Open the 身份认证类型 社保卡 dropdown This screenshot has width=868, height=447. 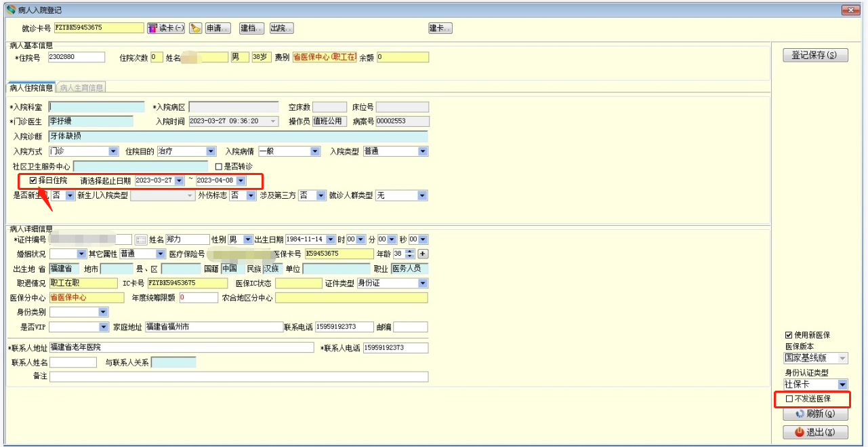(x=842, y=385)
